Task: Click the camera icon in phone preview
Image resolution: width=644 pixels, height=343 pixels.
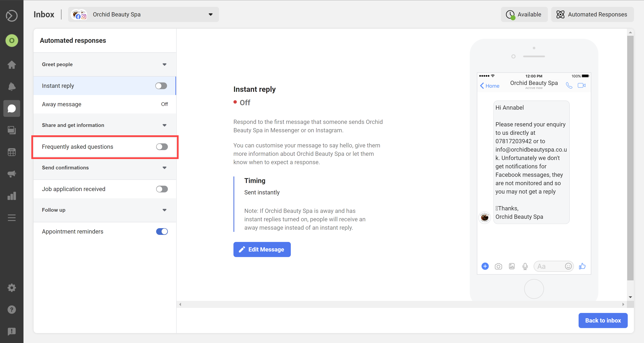Action: pyautogui.click(x=498, y=266)
